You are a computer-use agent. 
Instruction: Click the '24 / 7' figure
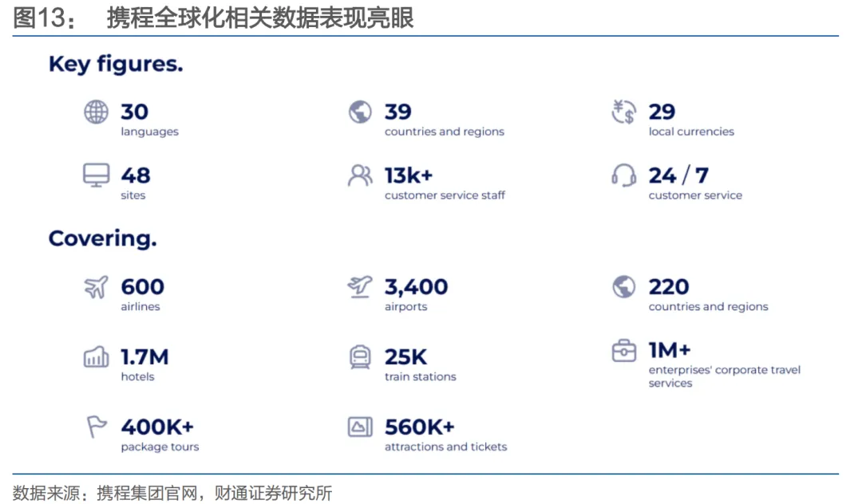pyautogui.click(x=678, y=175)
